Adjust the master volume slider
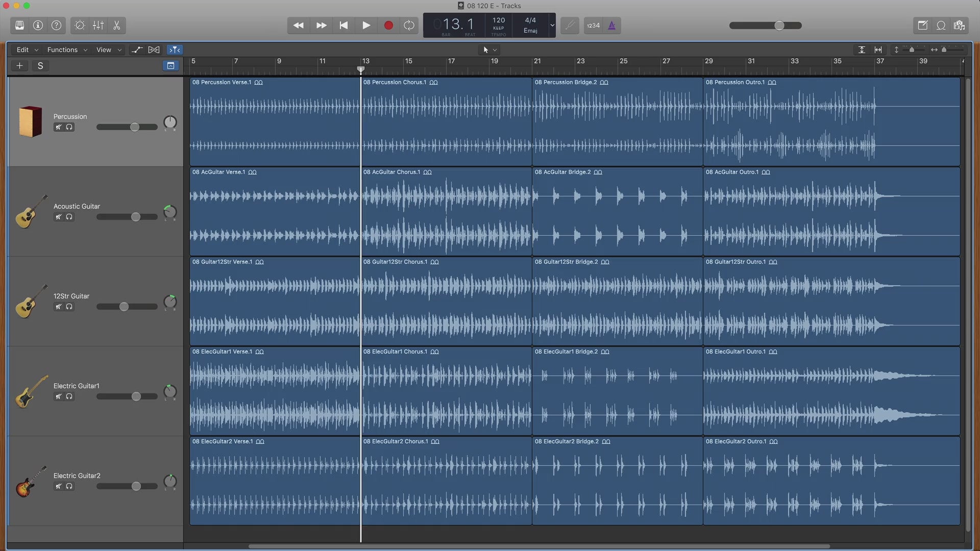This screenshot has height=551, width=980. pos(779,26)
